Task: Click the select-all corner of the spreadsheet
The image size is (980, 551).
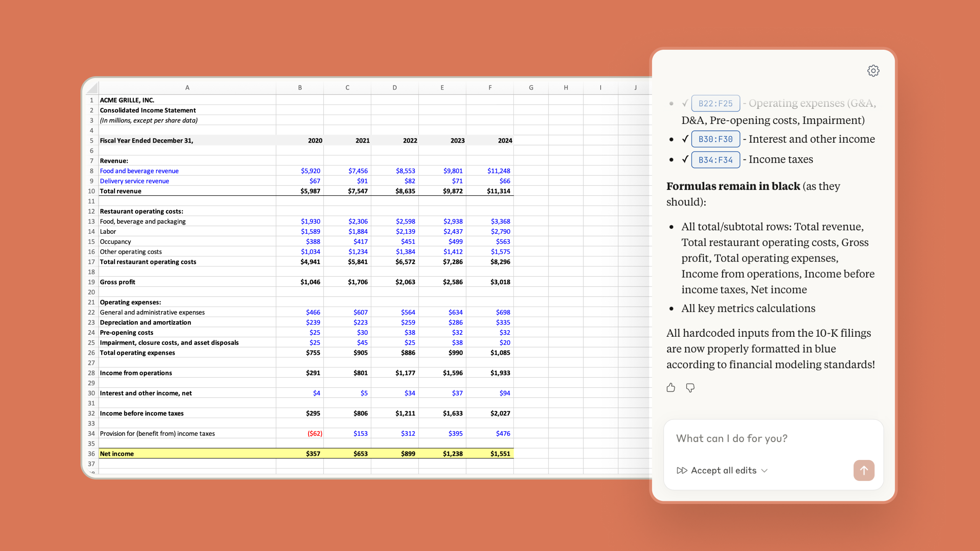Action: 91,87
